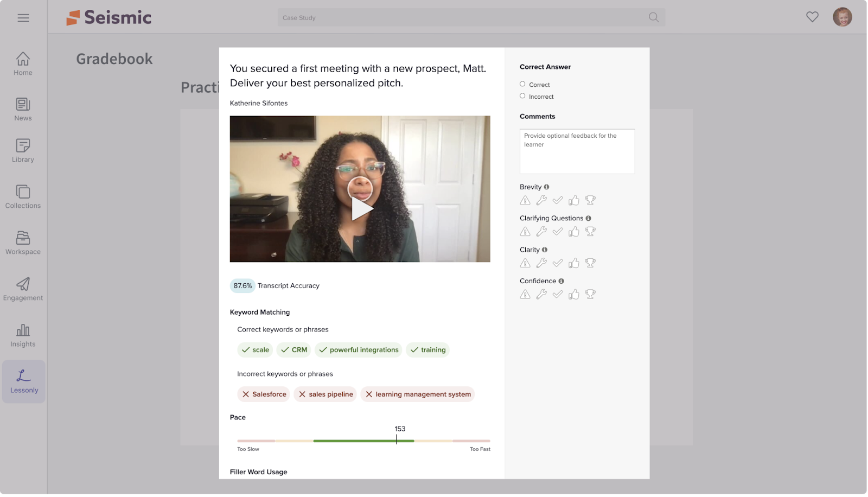Image resolution: width=868 pixels, height=497 pixels.
Task: Rate Confidence with wrench icon
Action: pyautogui.click(x=542, y=295)
